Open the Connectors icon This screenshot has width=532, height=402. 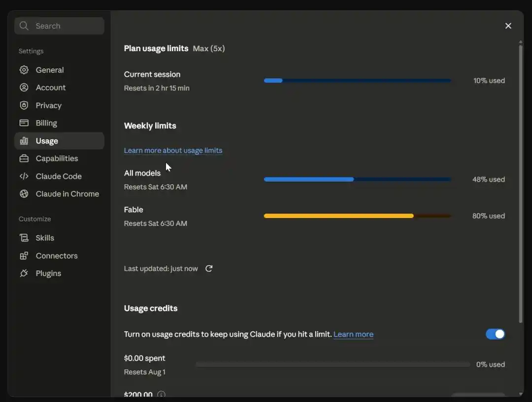(x=24, y=255)
